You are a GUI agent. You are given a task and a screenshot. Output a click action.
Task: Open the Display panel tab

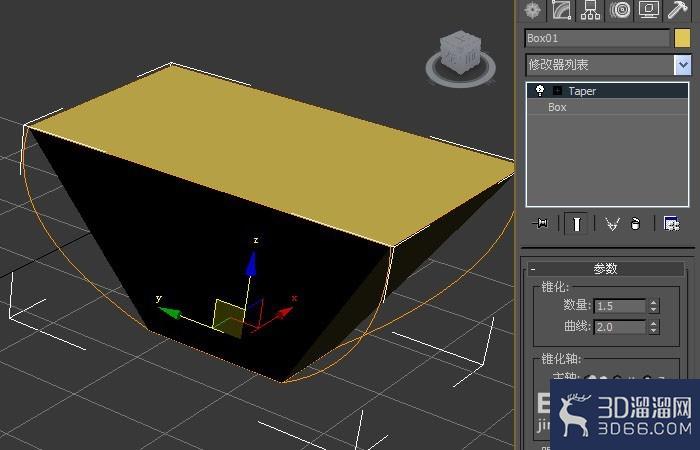[649, 10]
